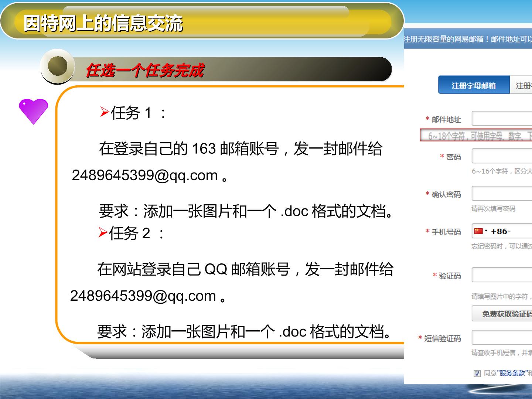Screen dimensions: 532x399
Task: Click the 6~18个字符 hint tooltip
Action: coord(476,136)
